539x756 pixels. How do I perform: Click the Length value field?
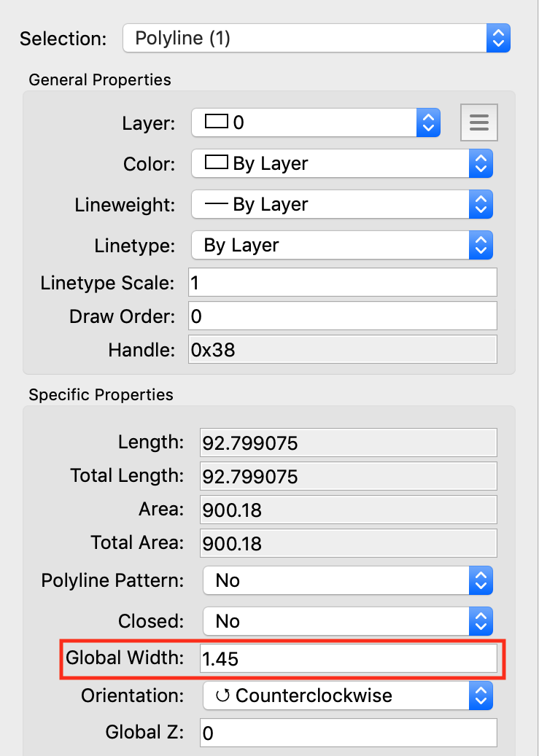pyautogui.click(x=348, y=443)
